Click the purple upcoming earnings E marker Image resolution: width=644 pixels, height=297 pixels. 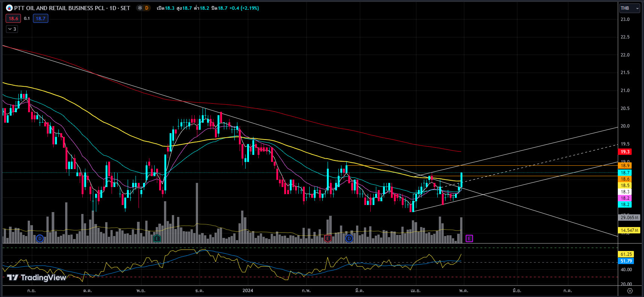pos(469,238)
